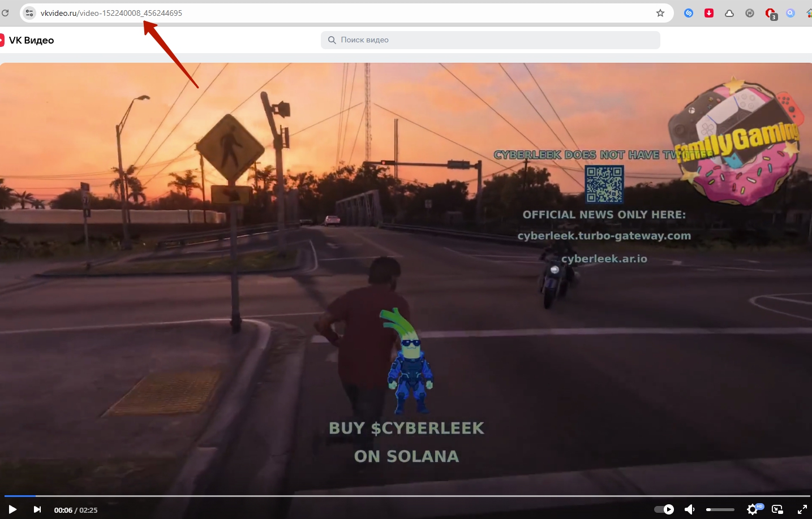Open the purple magnifier extension
This screenshot has width=812, height=519.
[790, 13]
